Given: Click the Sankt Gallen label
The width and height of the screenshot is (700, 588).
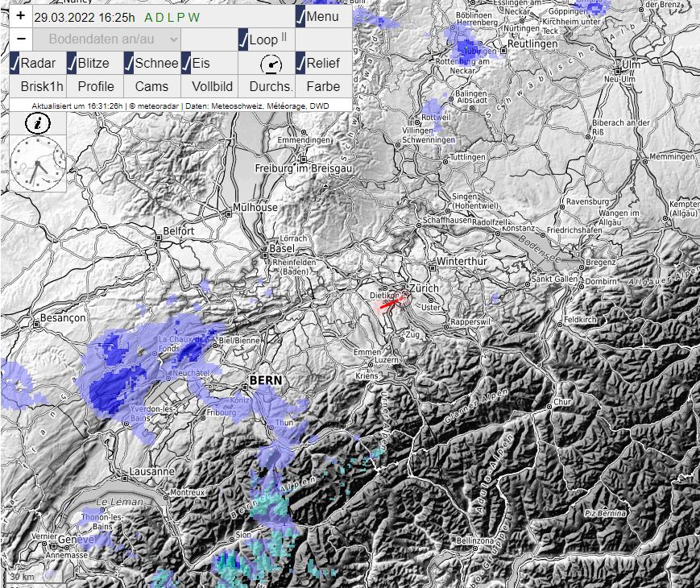Looking at the screenshot, I should pyautogui.click(x=554, y=279).
